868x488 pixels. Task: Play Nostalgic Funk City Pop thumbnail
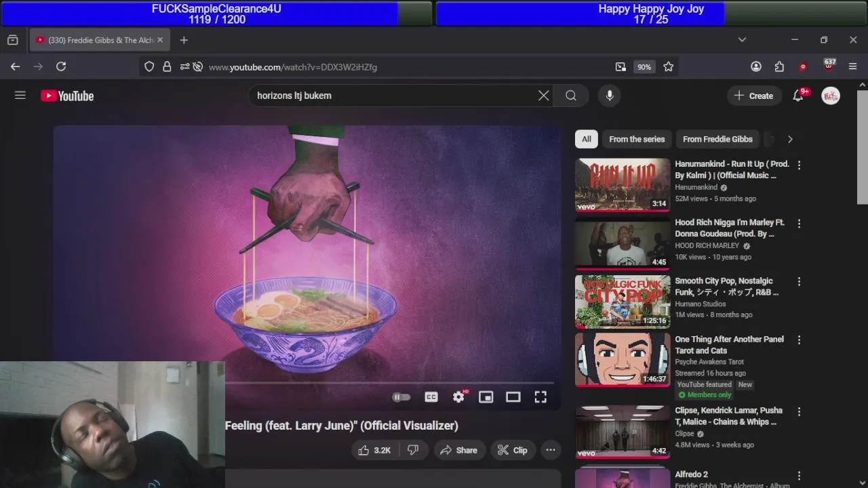623,302
